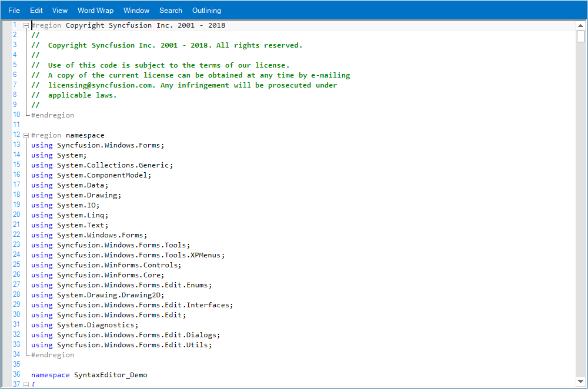Open the Search menu

(x=171, y=11)
